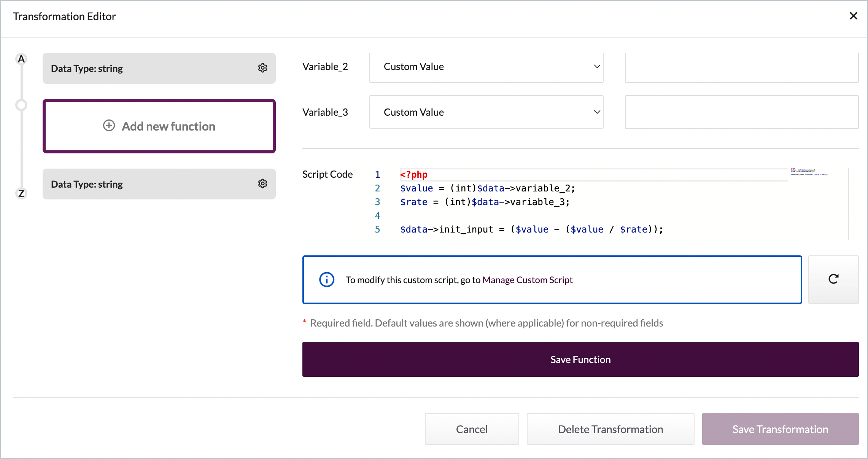868x459 pixels.
Task: Click the plus icon in Add new function
Action: [109, 126]
